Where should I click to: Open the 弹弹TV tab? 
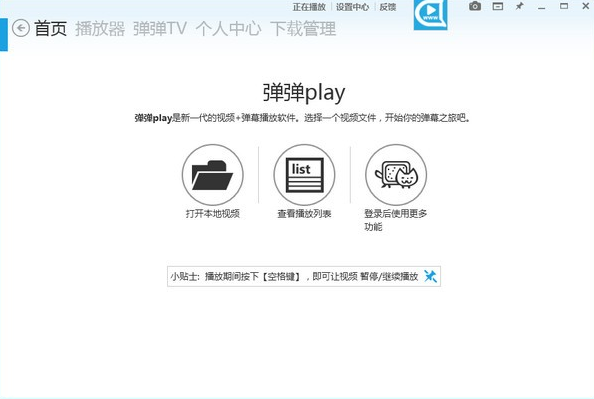[x=159, y=29]
